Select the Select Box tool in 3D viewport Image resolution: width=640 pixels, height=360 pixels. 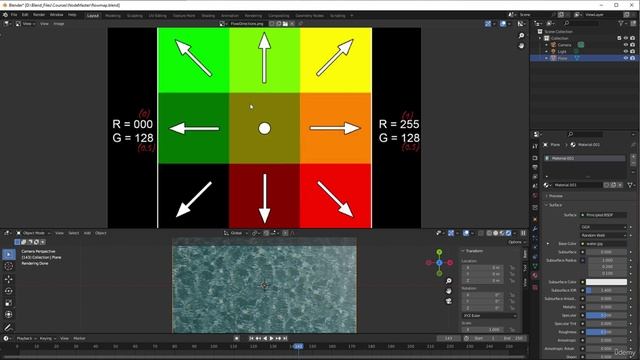[9, 254]
